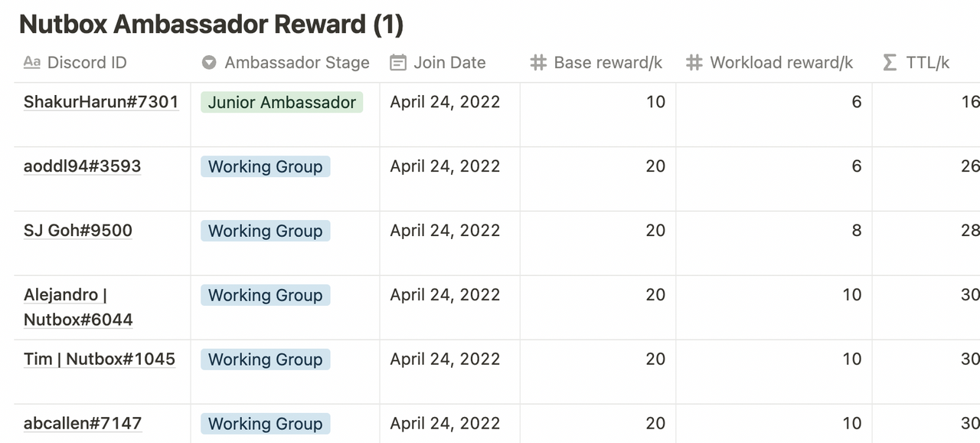This screenshot has width=980, height=443.
Task: Open the ShakurHarun#7301 page
Action: click(x=101, y=102)
